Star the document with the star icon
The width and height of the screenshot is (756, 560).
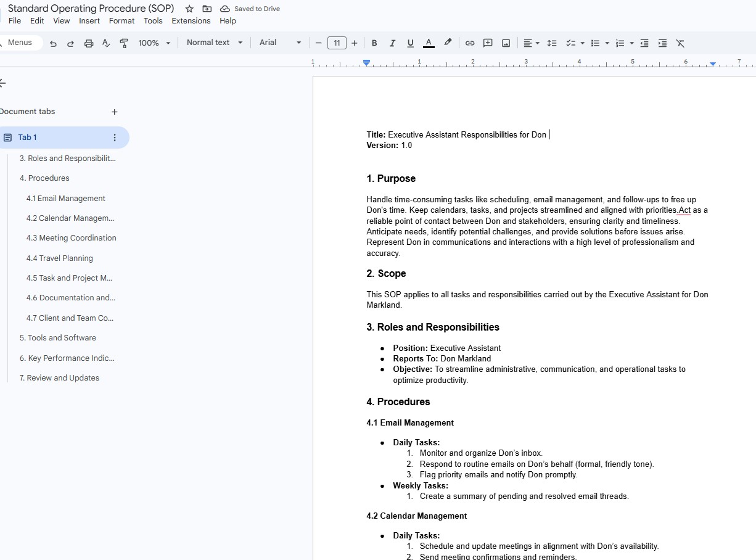pyautogui.click(x=189, y=9)
